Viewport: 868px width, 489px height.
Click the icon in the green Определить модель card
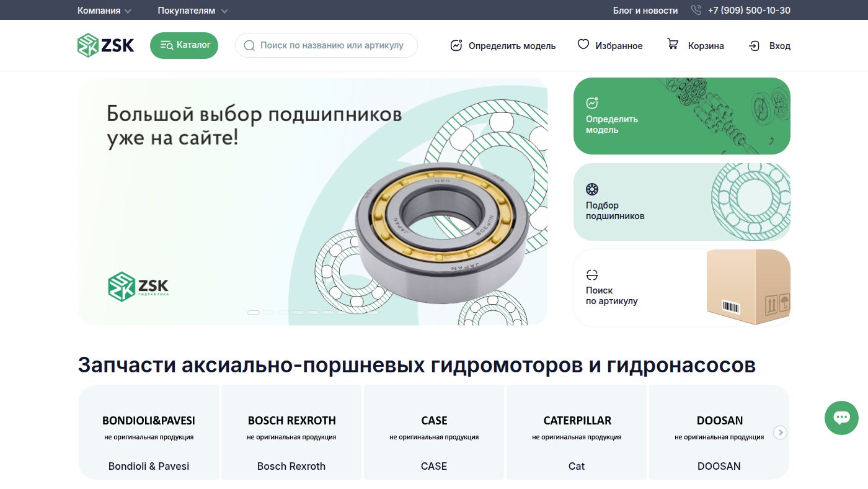pos(592,103)
